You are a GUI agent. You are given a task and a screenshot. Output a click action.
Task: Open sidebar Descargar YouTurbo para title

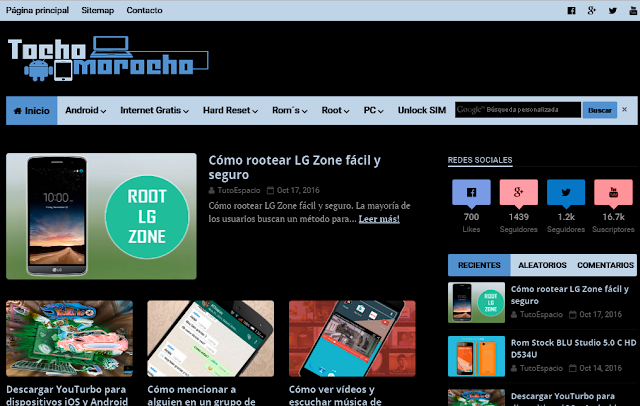[562, 397]
